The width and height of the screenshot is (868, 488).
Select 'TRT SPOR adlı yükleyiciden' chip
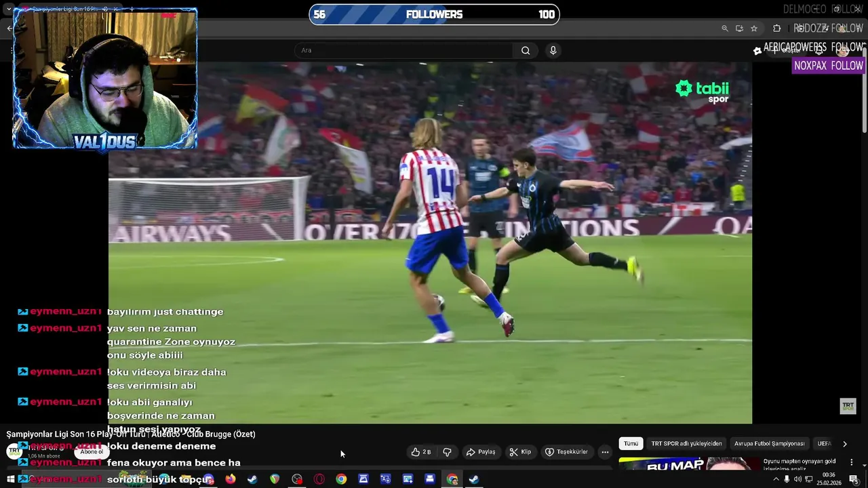(x=686, y=444)
